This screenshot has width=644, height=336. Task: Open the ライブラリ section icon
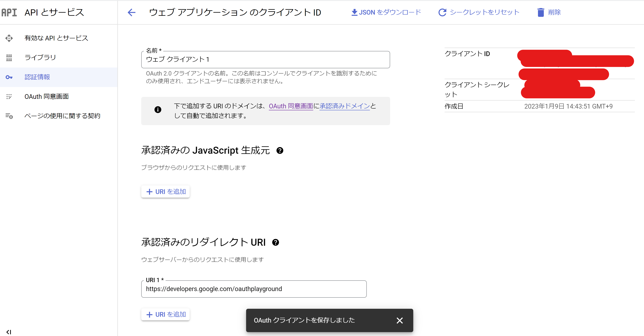click(x=9, y=58)
